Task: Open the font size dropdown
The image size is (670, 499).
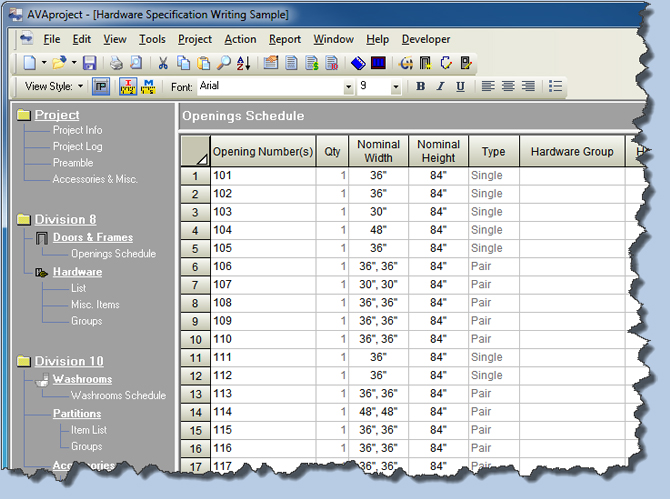Action: coord(396,87)
